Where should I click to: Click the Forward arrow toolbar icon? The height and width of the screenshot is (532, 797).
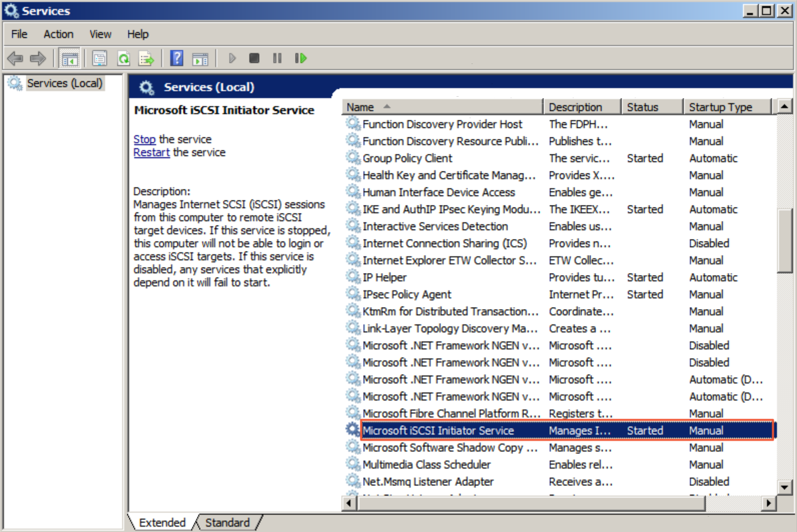[38, 59]
